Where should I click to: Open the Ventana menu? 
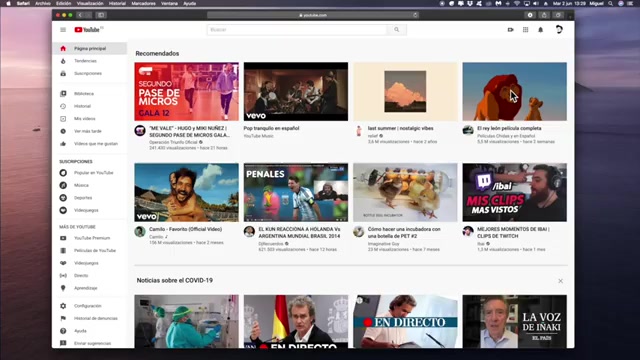[169, 3]
